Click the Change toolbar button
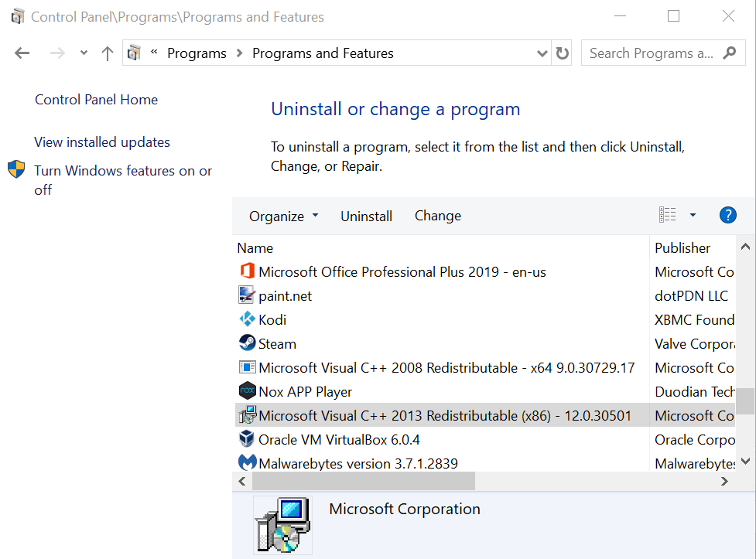756x559 pixels. coord(438,216)
